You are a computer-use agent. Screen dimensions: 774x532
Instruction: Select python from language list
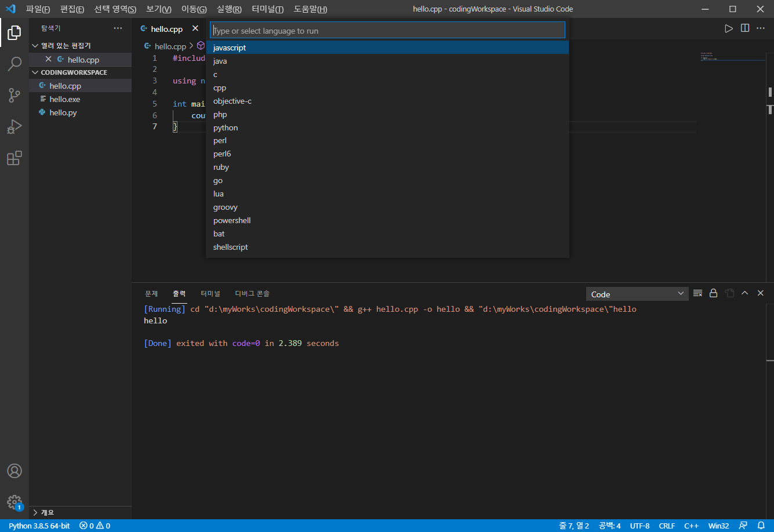click(387, 127)
